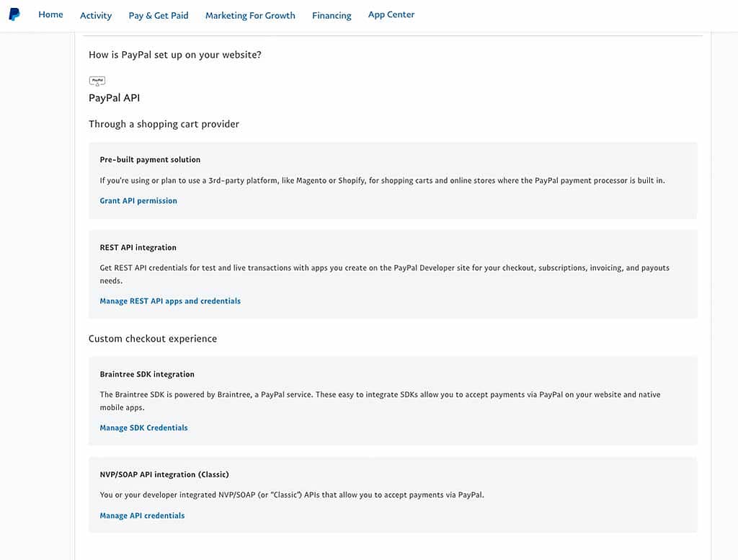Open Manage REST API apps and credentials

(x=170, y=301)
